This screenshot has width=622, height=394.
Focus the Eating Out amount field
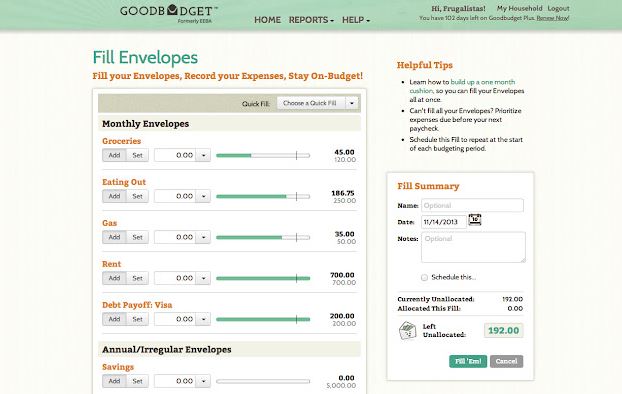[x=175, y=196]
